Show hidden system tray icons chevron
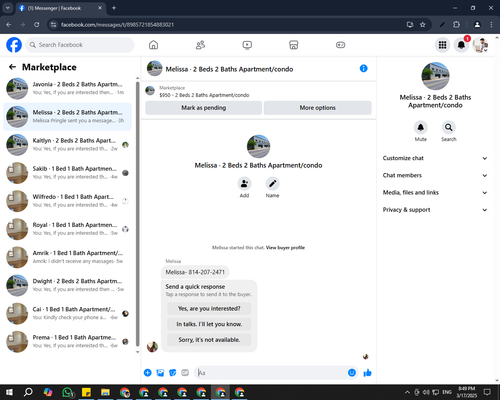 point(407,392)
